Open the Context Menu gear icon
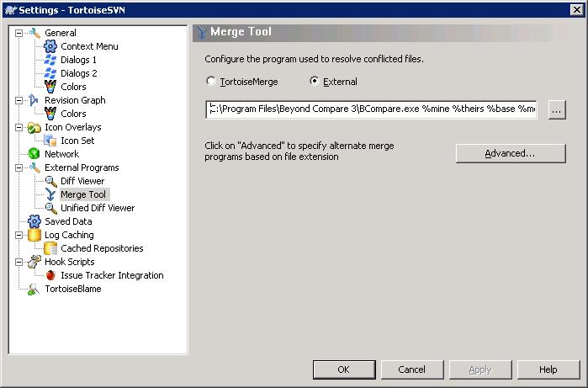The height and width of the screenshot is (388, 588). [x=50, y=46]
